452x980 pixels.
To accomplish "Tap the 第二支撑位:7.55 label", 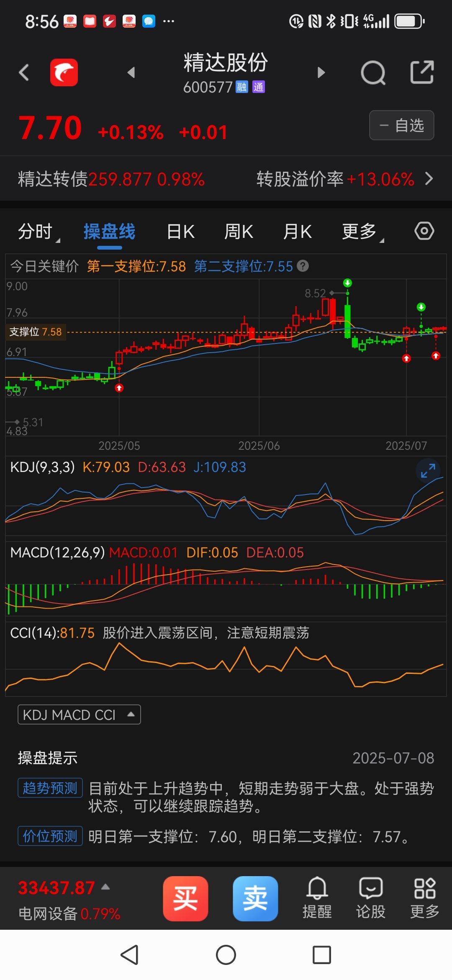I will [244, 266].
